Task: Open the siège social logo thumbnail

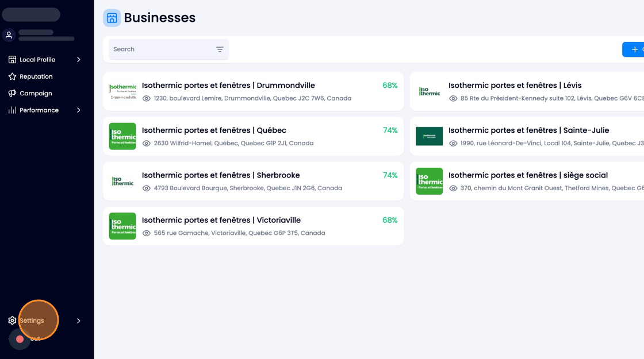Action: [429, 181]
